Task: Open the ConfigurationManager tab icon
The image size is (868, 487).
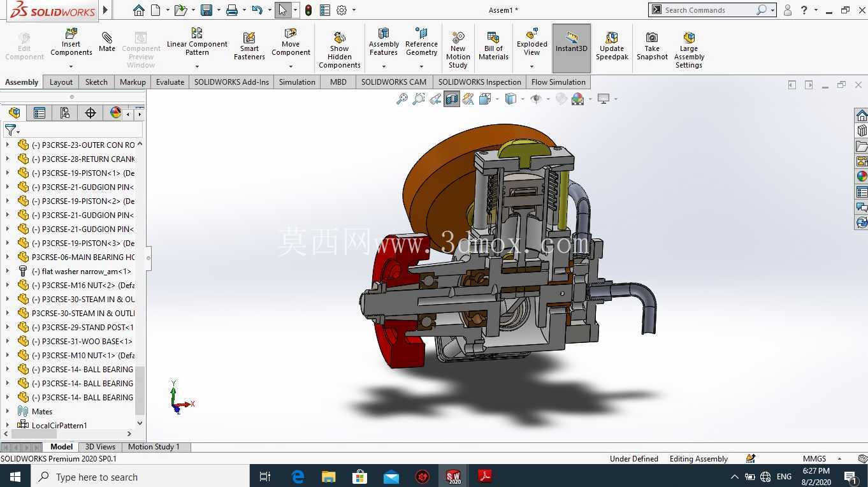Action: [x=65, y=113]
